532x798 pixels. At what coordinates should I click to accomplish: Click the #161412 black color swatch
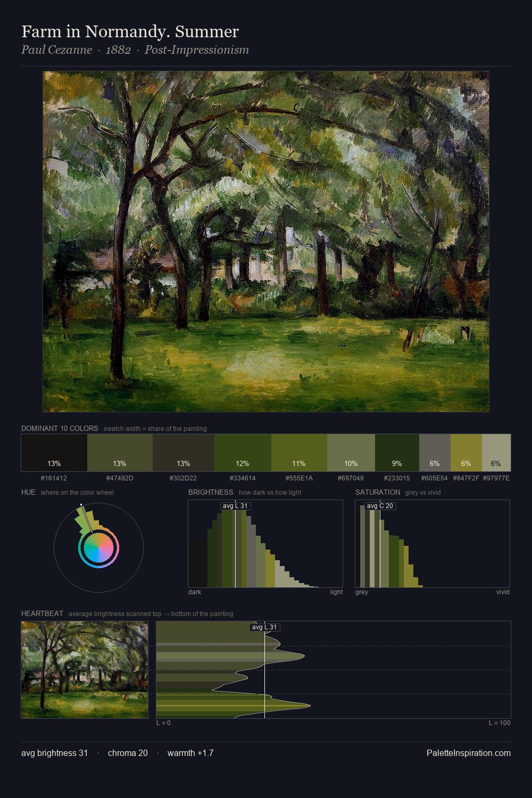point(54,453)
